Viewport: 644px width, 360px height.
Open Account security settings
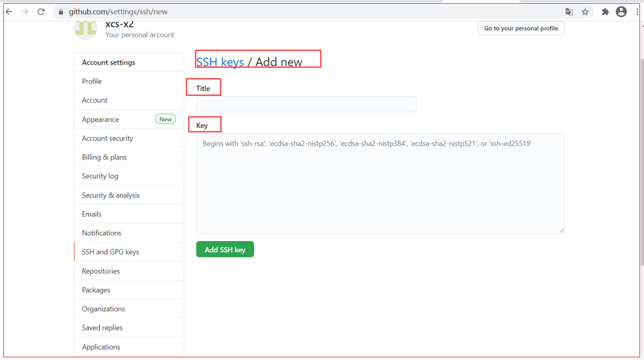point(129,138)
